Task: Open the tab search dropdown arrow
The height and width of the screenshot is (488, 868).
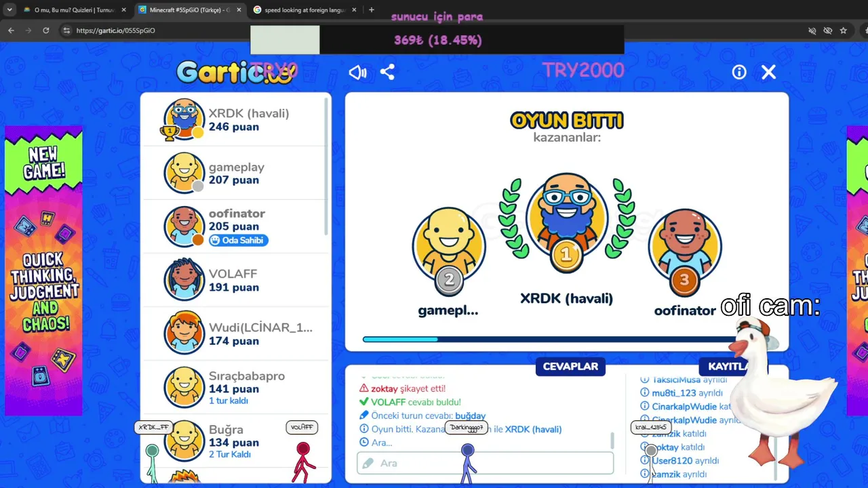Action: (9, 10)
